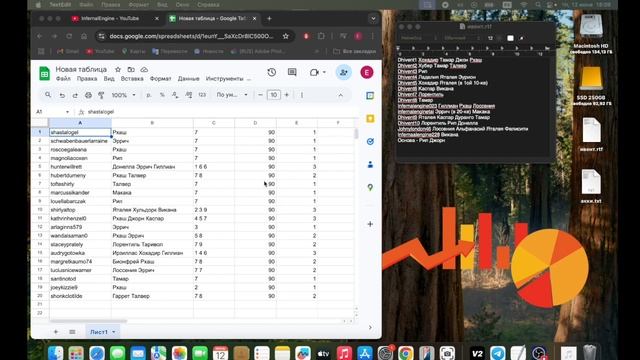Open the Лист1 tab dropdown arrow
Viewport: 640px width, 360px height.
point(114,332)
